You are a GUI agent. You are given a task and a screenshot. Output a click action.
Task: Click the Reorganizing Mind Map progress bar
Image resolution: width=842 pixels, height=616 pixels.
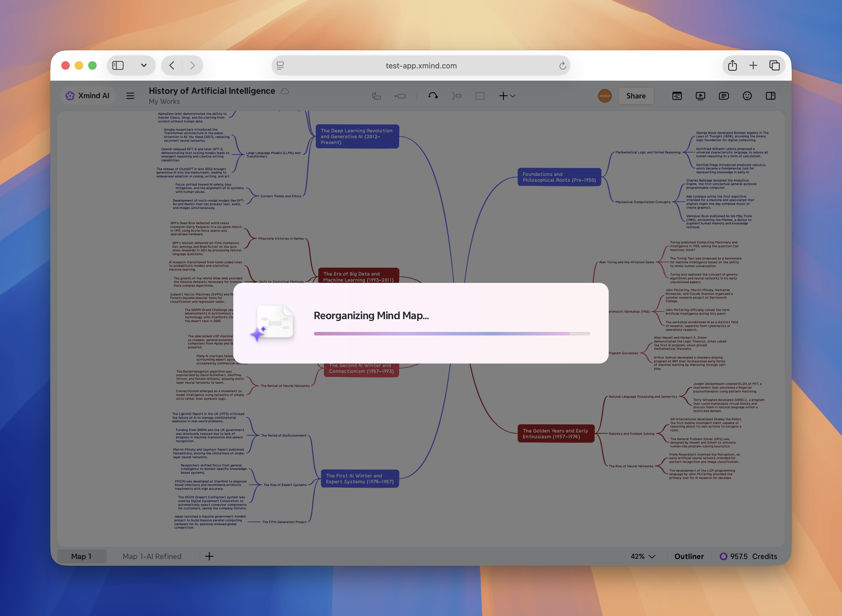click(x=452, y=334)
